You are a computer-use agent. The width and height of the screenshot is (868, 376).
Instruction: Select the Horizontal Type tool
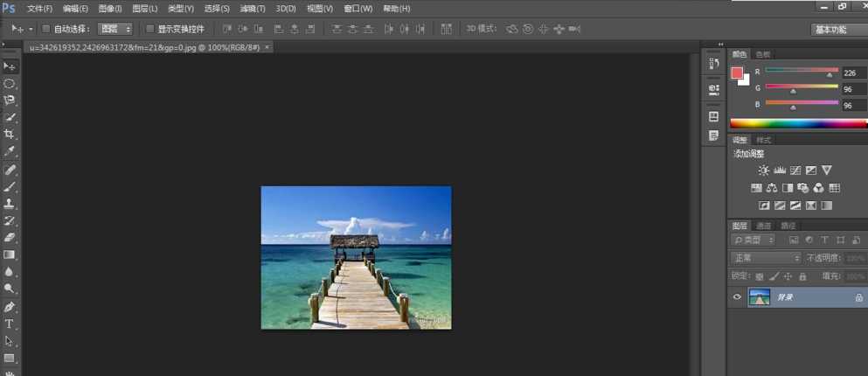[10, 324]
